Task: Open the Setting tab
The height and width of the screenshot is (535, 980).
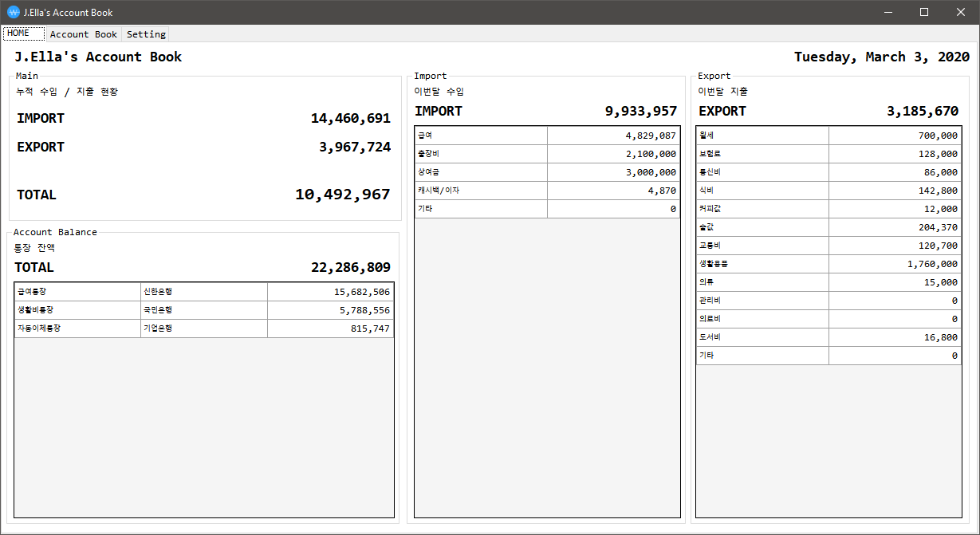Action: point(146,34)
